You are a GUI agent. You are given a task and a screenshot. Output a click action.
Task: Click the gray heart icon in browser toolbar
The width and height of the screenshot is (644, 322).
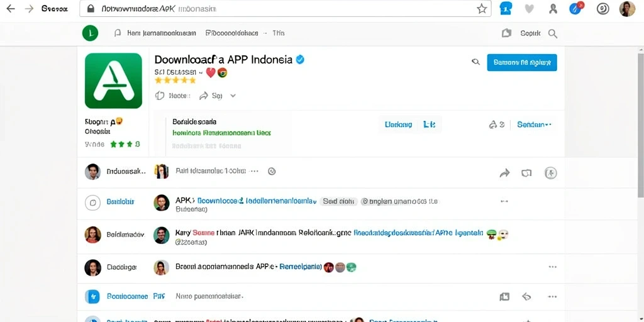coord(530,9)
